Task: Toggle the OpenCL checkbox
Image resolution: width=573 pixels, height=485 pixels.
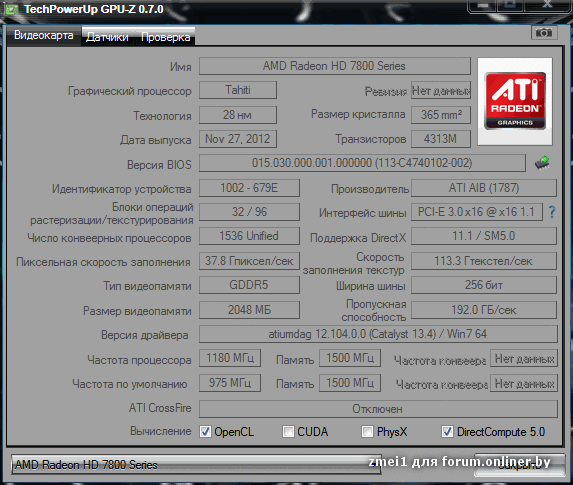Action: (205, 432)
